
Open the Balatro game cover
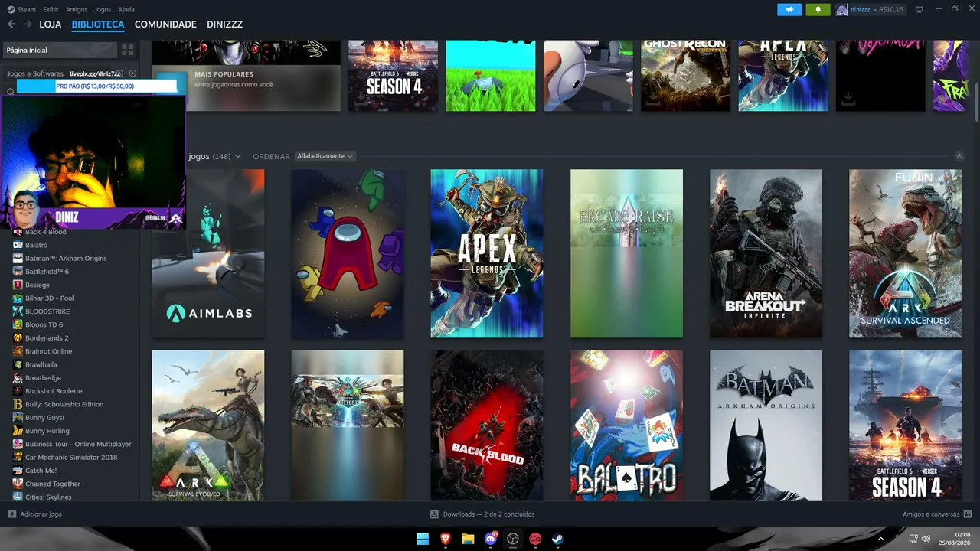pos(626,425)
